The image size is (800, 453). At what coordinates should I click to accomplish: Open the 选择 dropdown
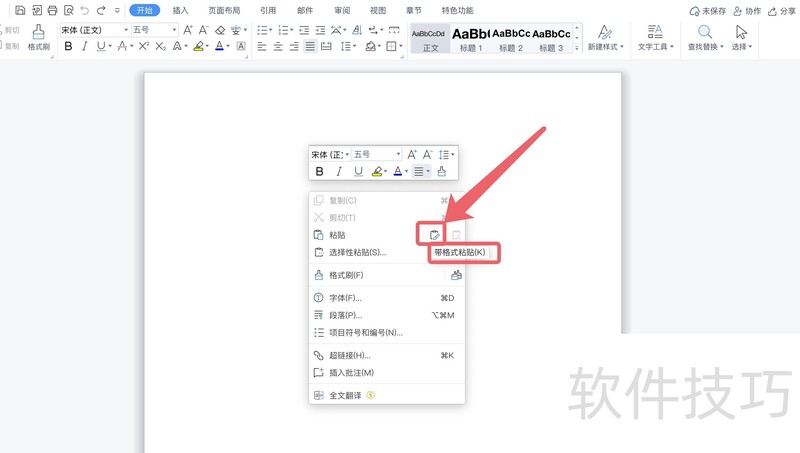742,46
